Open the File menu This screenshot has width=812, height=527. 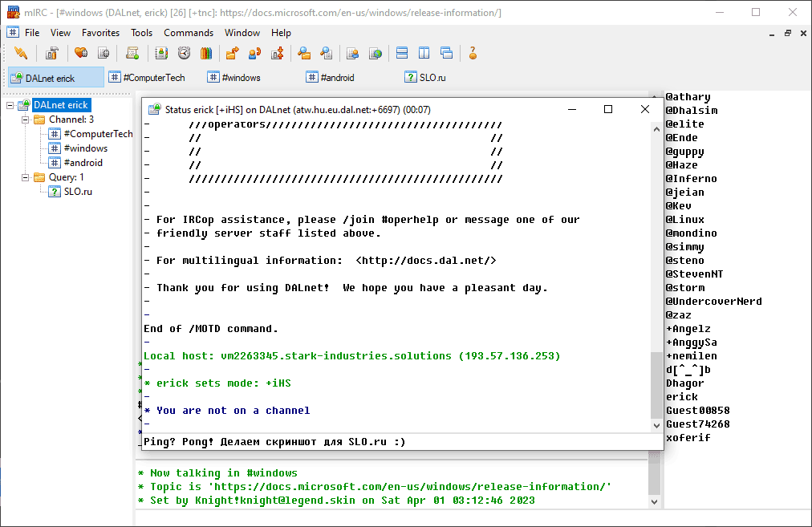point(32,33)
